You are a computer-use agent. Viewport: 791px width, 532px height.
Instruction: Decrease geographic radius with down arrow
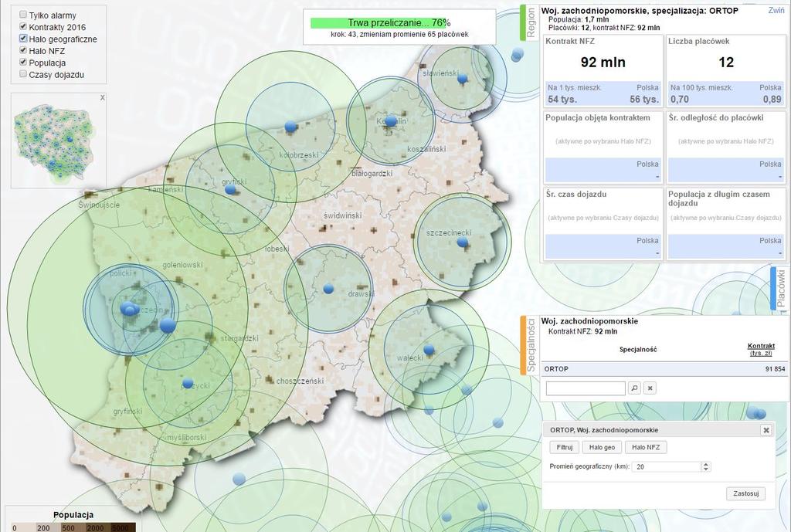coord(706,469)
